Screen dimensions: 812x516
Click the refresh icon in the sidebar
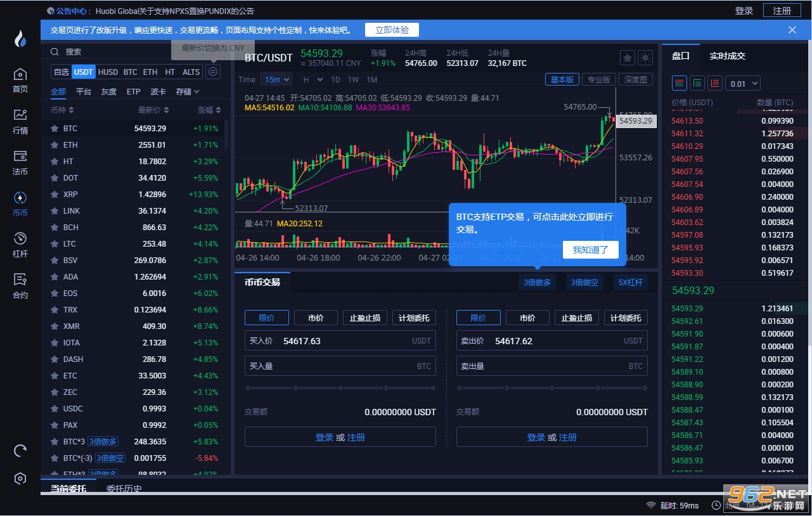[20, 451]
